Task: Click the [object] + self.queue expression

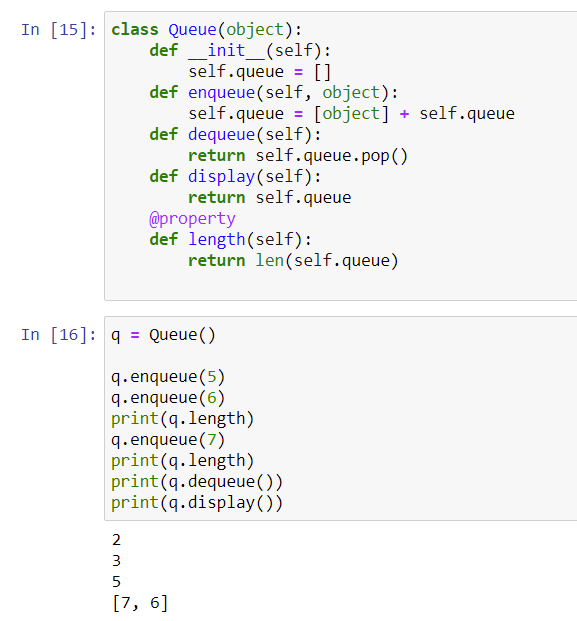Action: click(414, 114)
